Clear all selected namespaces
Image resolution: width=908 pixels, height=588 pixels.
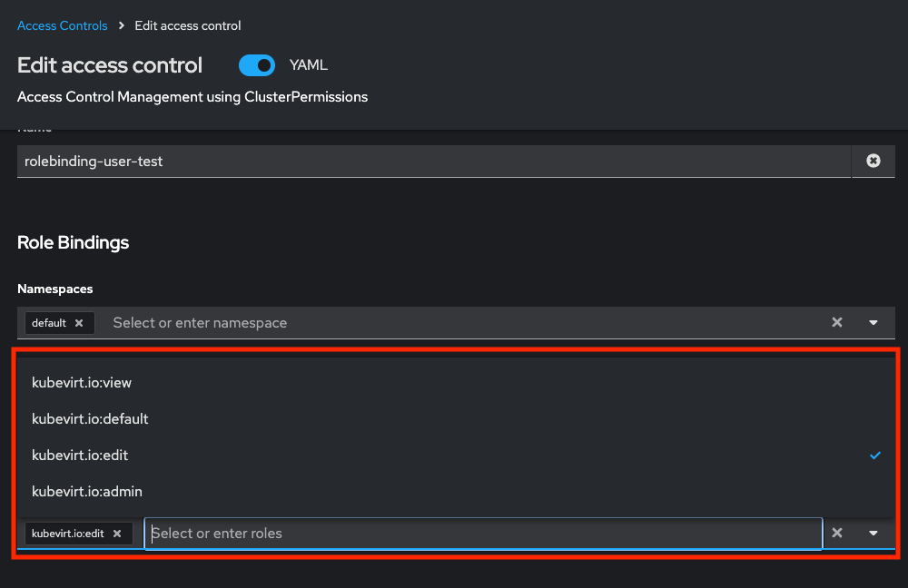[837, 323]
